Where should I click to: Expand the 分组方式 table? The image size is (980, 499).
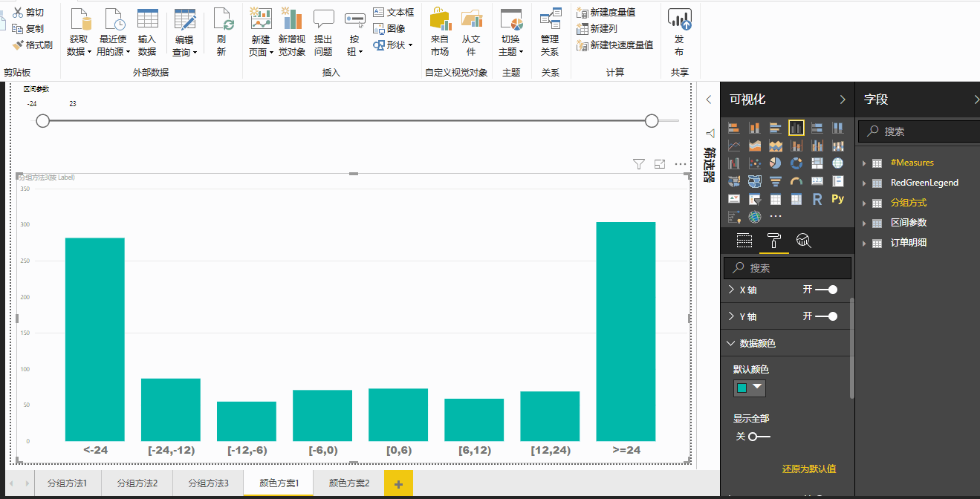click(x=865, y=203)
